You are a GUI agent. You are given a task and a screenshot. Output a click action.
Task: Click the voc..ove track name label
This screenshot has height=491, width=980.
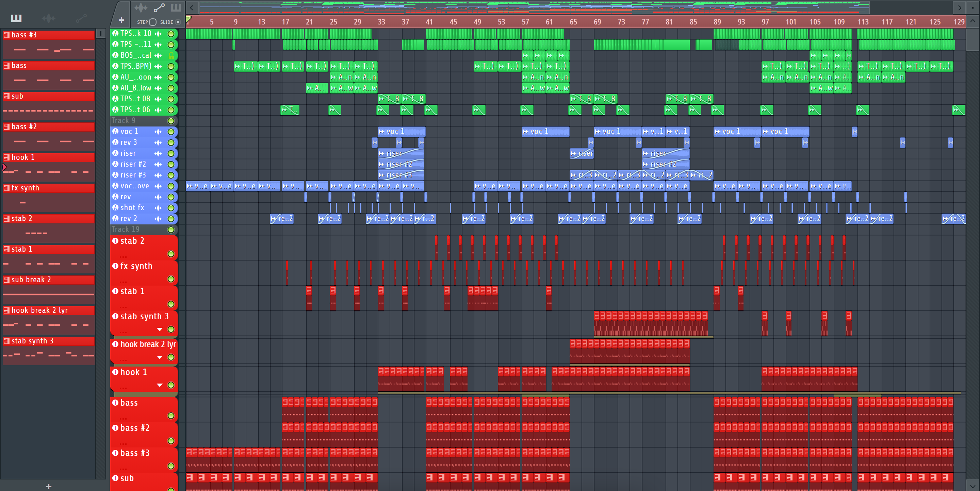point(135,186)
